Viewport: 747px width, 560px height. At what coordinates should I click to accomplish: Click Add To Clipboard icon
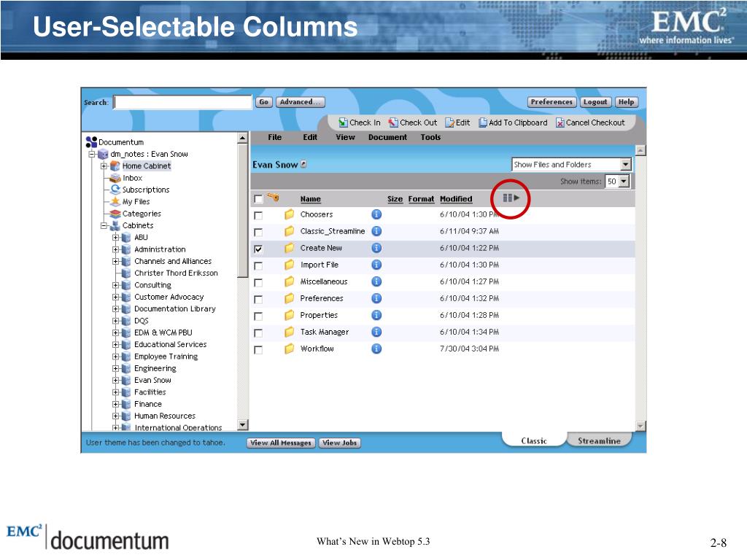(x=483, y=122)
